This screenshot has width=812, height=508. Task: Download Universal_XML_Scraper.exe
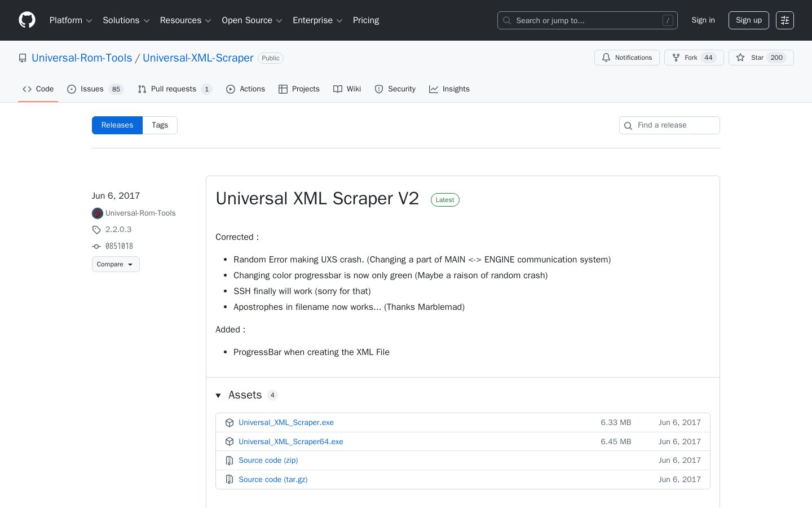[286, 423]
